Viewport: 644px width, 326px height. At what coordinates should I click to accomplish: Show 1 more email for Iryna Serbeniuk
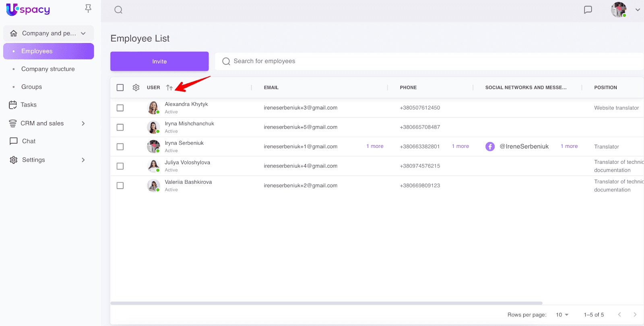click(375, 146)
